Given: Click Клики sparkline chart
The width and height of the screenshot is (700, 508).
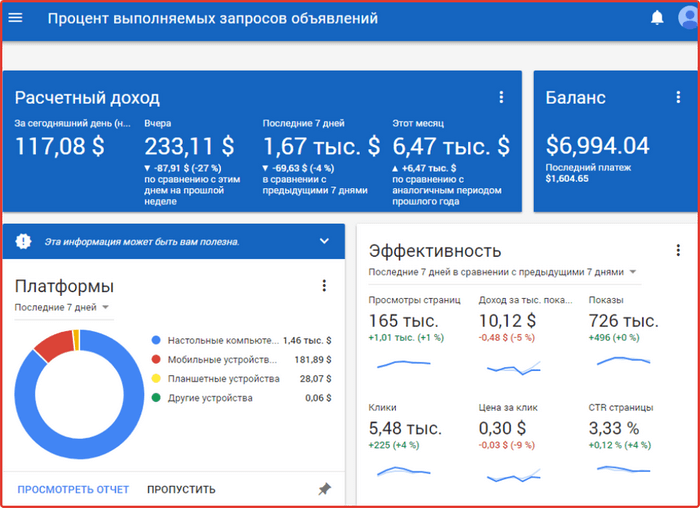Looking at the screenshot, I should point(404,471).
